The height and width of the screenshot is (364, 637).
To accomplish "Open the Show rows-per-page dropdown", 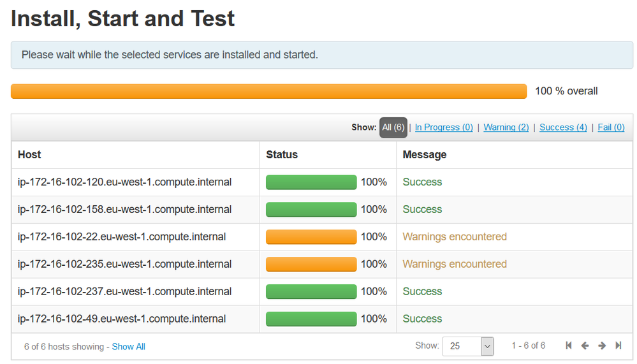I will [468, 346].
